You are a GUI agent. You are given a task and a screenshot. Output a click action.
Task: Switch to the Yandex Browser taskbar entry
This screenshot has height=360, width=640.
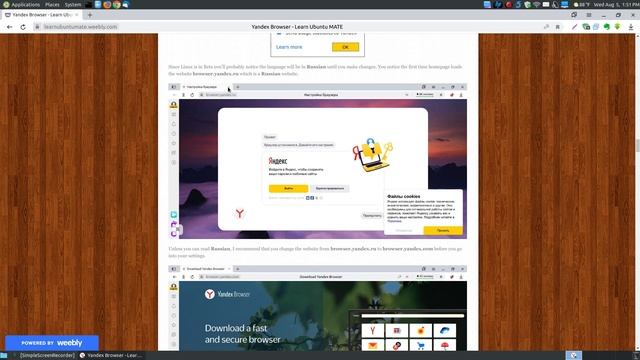click(111, 356)
